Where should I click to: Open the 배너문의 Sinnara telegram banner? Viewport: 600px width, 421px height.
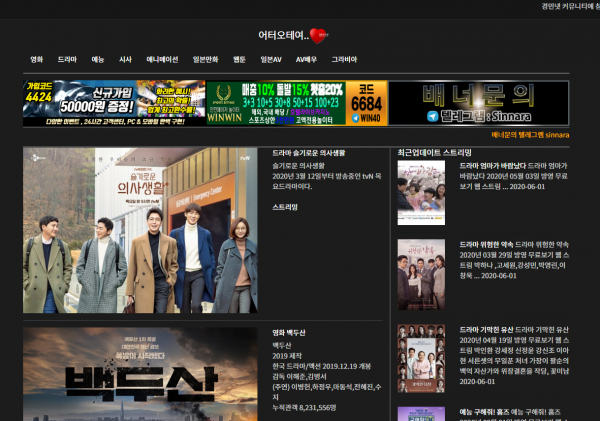coord(479,103)
